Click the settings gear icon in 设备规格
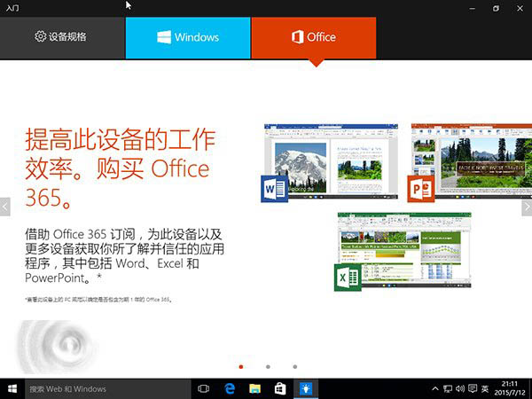Screen dimensions: 532x399 coord(41,36)
